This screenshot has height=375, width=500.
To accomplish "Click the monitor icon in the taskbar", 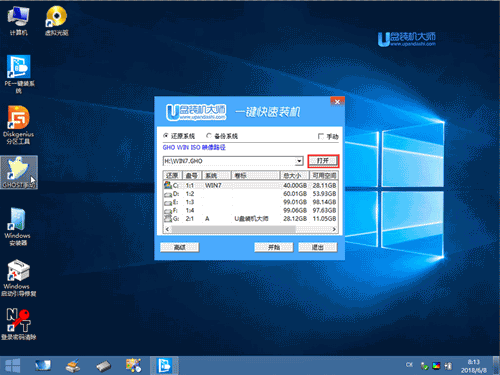I will 43,365.
